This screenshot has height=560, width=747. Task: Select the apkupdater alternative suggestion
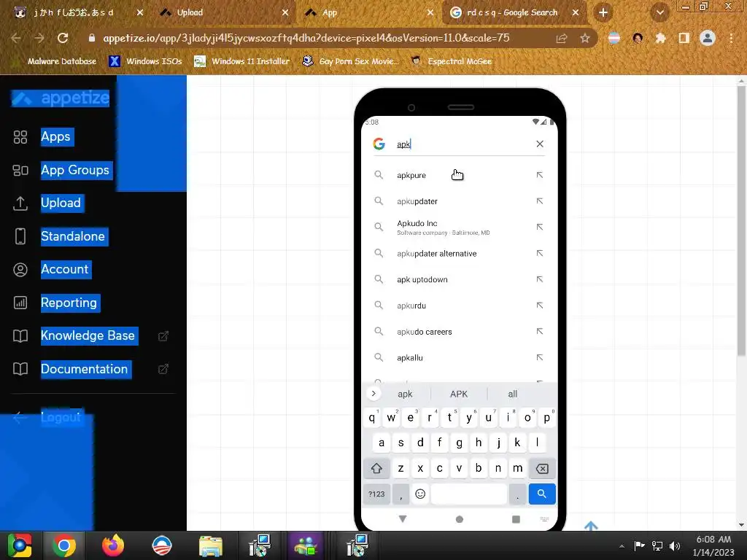click(x=460, y=253)
